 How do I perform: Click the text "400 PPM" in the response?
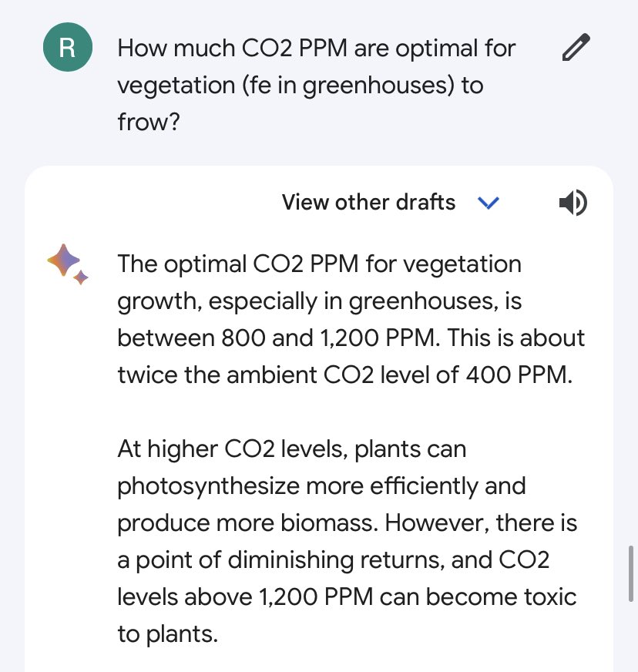519,375
